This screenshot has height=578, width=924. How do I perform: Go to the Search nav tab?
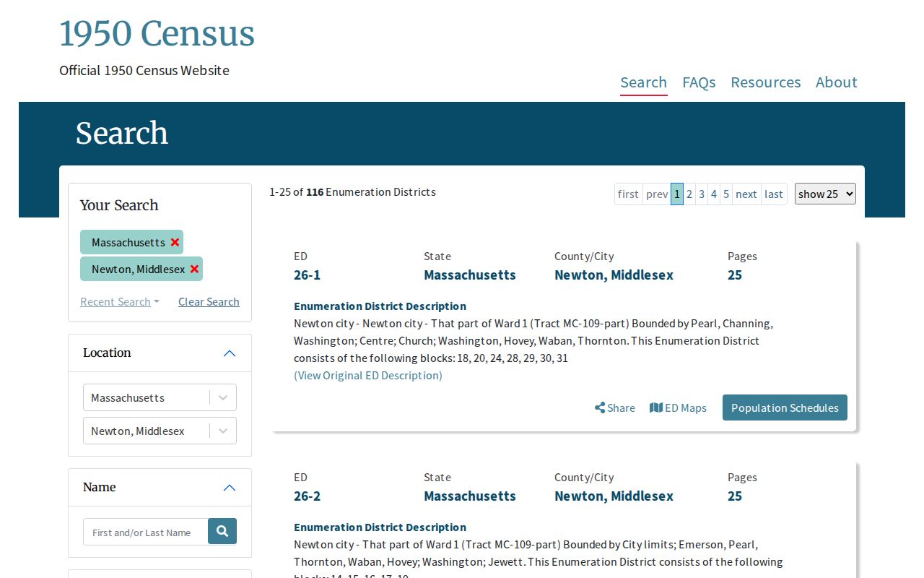pos(644,82)
